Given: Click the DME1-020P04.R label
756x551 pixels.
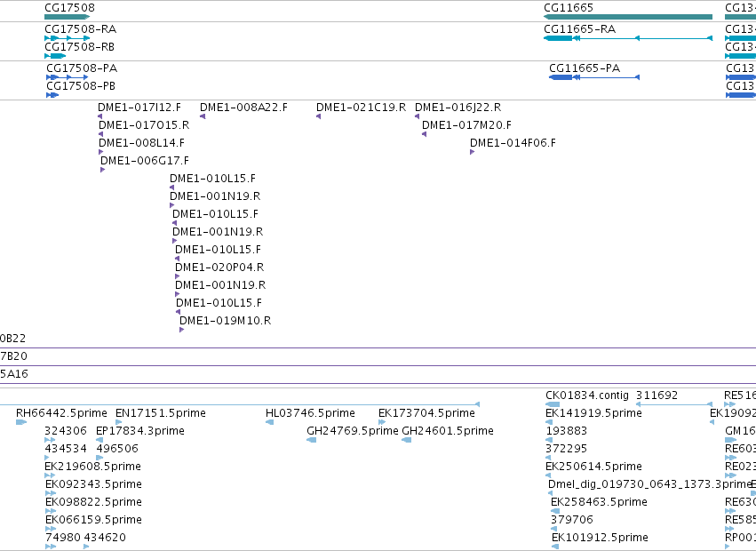Looking at the screenshot, I should [219, 268].
